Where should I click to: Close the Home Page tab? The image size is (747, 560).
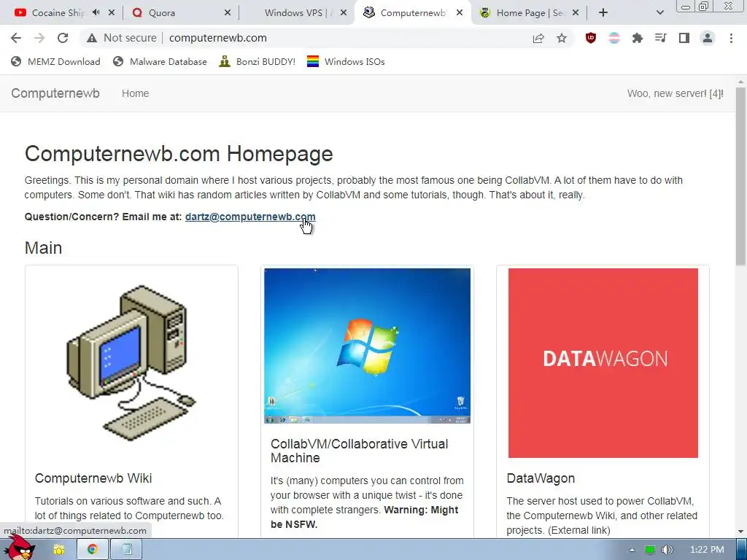[x=576, y=13]
